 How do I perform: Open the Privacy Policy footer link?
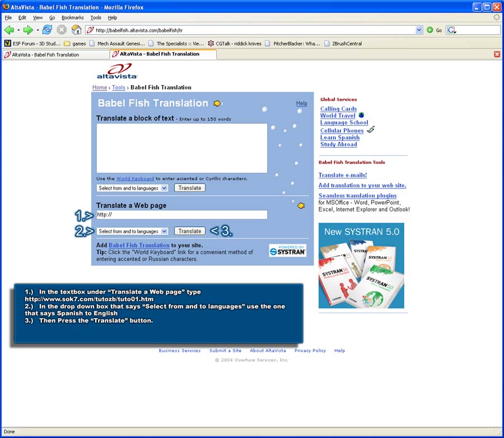pos(310,351)
